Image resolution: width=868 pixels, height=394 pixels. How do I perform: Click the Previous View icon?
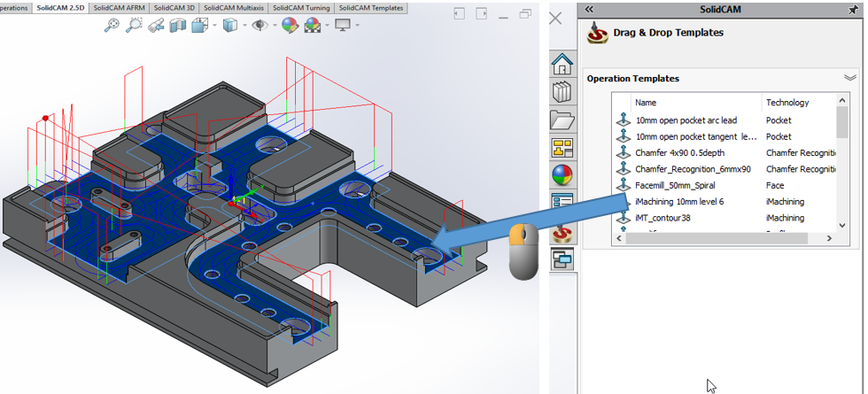coord(156,25)
